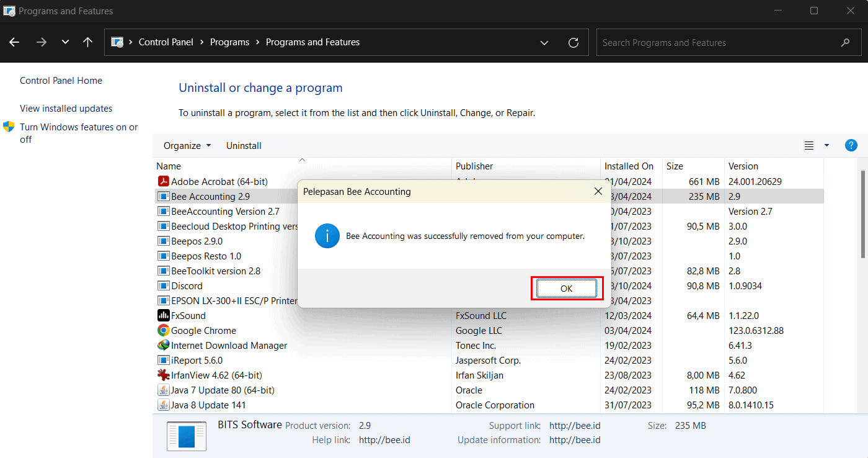The height and width of the screenshot is (458, 868).
Task: Select Google Chrome in the program list
Action: [x=203, y=331]
